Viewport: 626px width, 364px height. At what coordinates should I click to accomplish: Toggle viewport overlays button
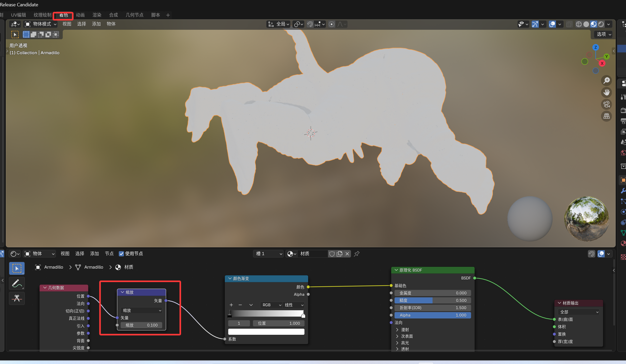click(552, 24)
